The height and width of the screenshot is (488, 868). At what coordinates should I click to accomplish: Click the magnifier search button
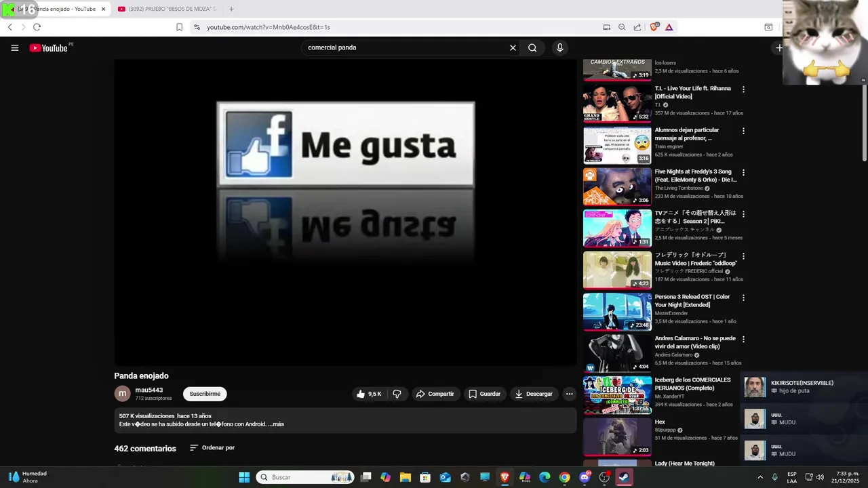click(x=532, y=47)
